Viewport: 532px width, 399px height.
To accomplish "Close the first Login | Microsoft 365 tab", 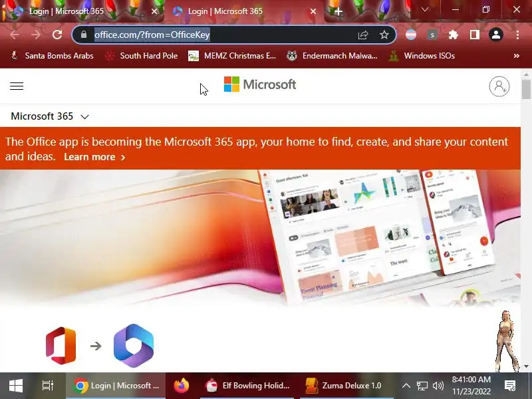I will (154, 11).
